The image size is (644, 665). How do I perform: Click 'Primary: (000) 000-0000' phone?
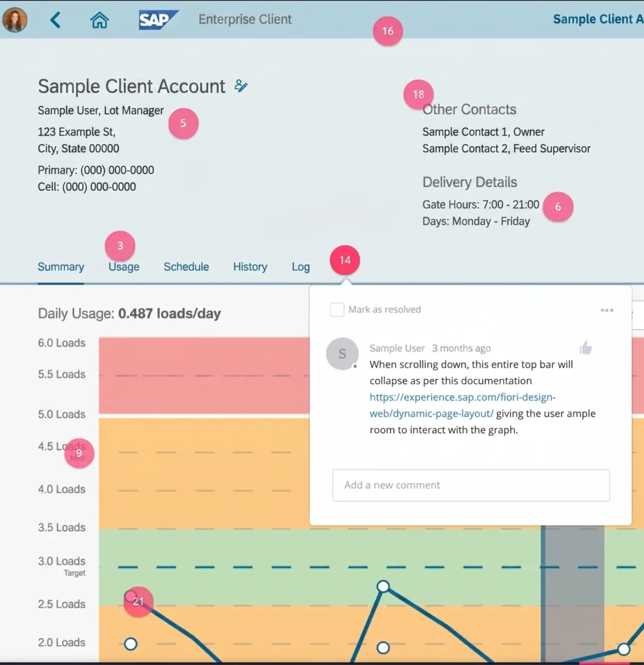(96, 170)
